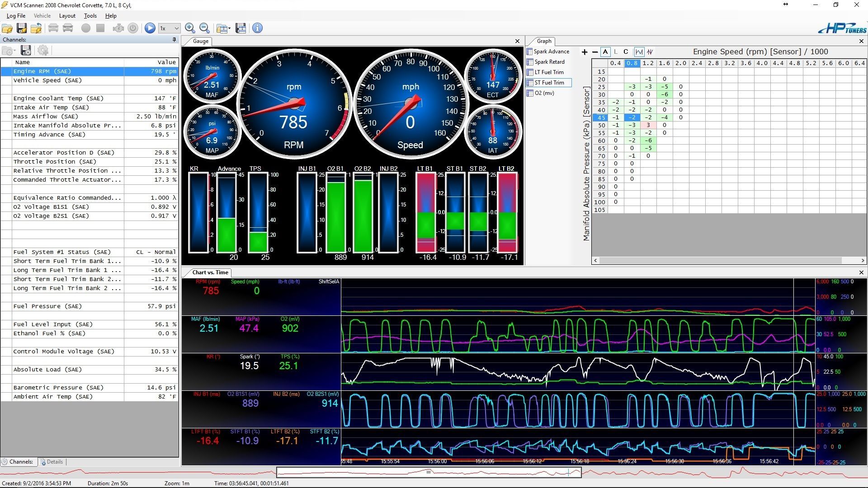
Task: Click the Zoom In magnifier icon
Action: [190, 28]
